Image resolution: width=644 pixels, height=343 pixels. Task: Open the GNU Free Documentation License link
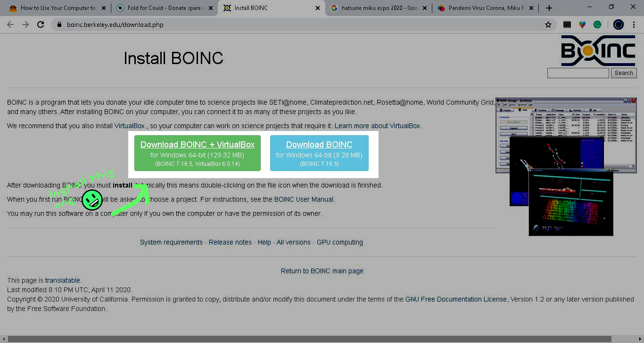456,299
